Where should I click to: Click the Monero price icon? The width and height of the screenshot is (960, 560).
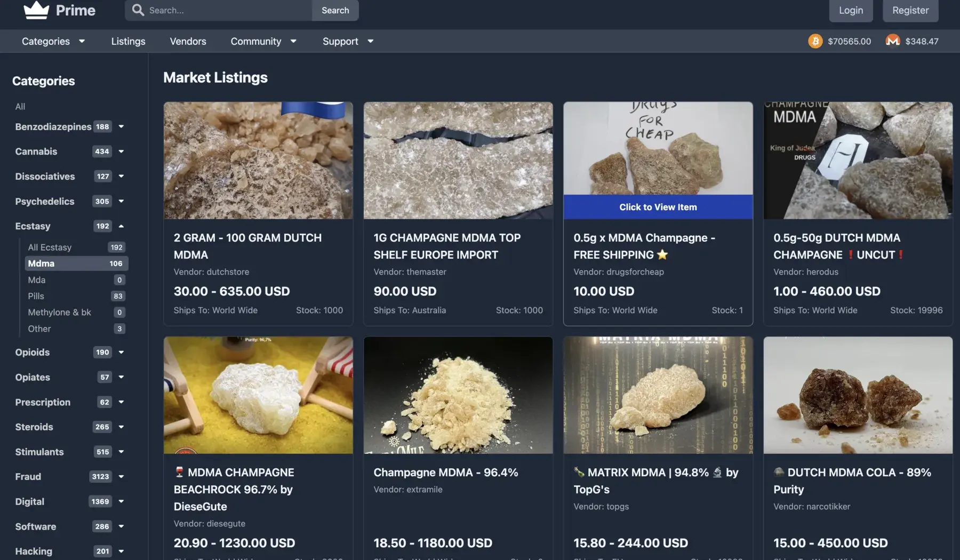(x=892, y=41)
